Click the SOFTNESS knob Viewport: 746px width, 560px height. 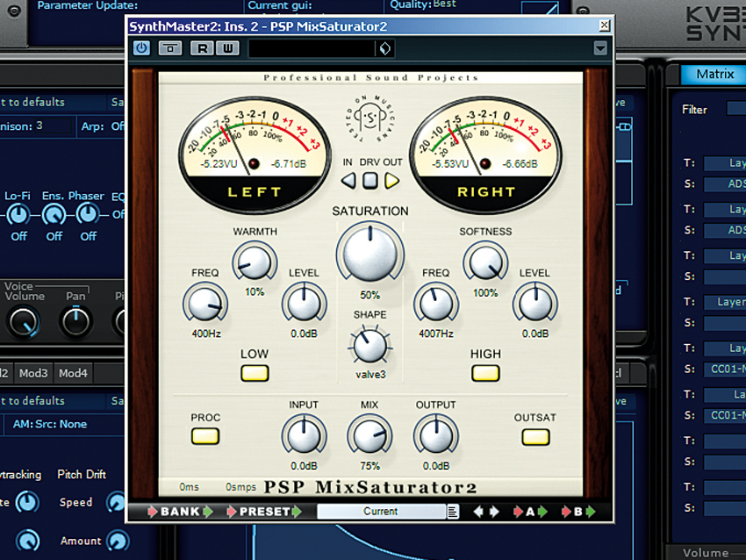click(485, 262)
